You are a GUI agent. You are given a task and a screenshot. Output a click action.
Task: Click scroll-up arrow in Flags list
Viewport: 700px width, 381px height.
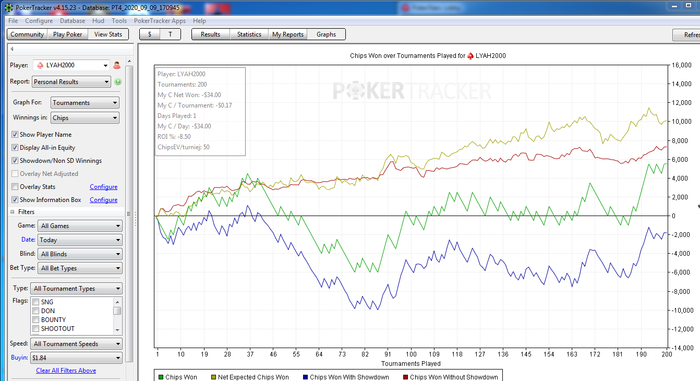coord(117,301)
